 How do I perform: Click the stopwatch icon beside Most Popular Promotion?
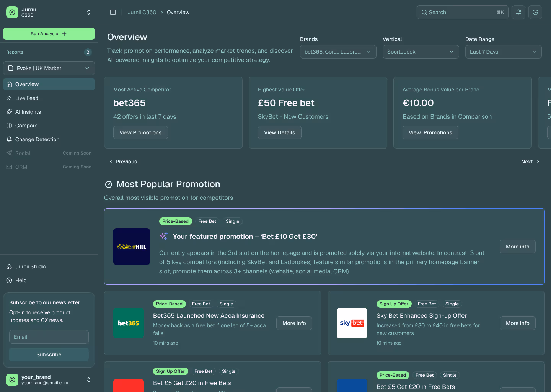[109, 184]
